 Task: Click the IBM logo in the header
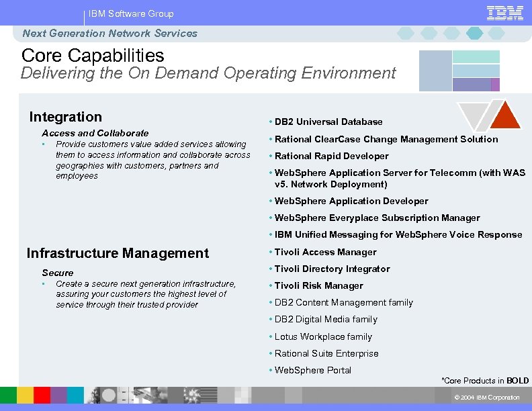[x=505, y=13]
